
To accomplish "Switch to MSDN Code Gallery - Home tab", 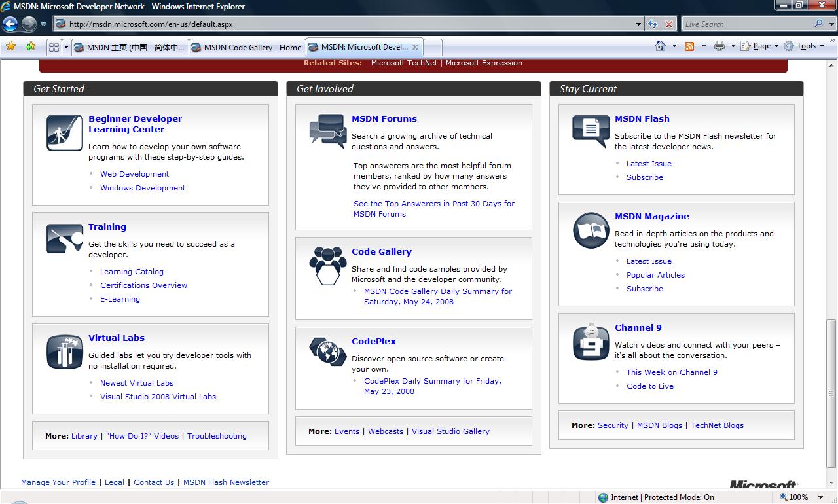I will tap(247, 47).
